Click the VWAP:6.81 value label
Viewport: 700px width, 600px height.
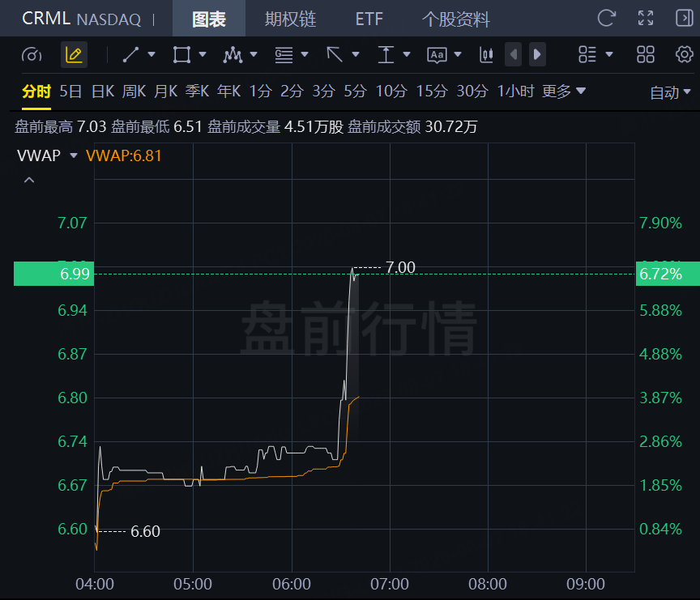(124, 155)
